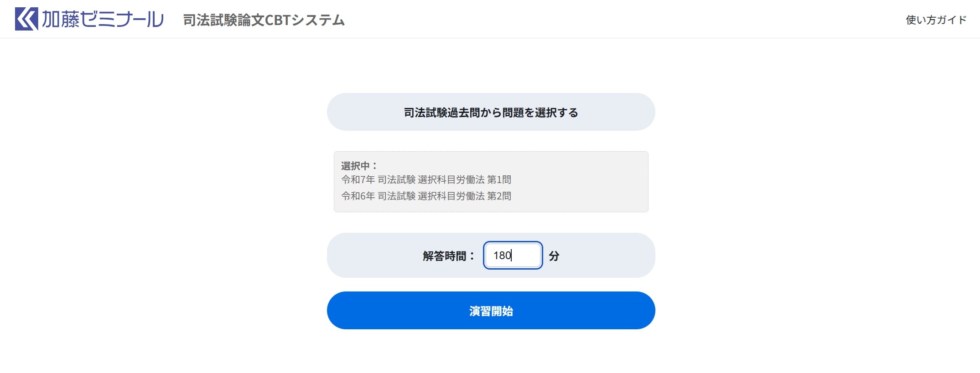
Task: Click the 司法試験論文CBTシステム header title
Action: coord(264,20)
